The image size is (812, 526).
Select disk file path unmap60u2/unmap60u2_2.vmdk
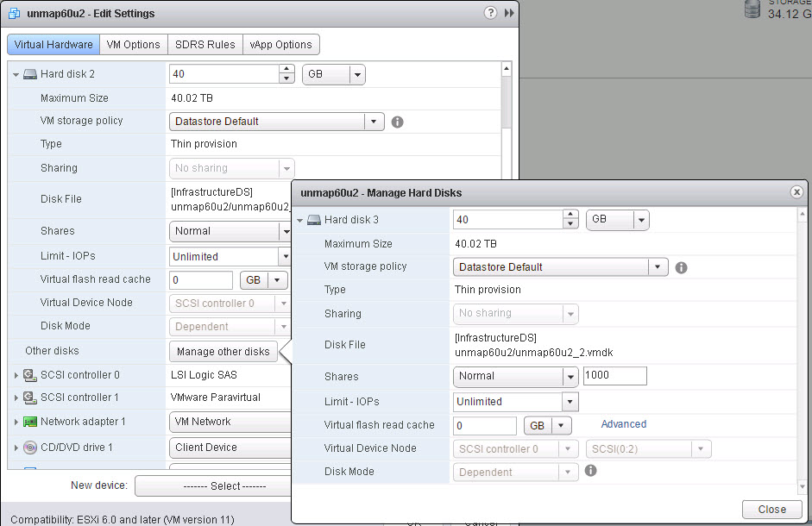pyautogui.click(x=533, y=353)
